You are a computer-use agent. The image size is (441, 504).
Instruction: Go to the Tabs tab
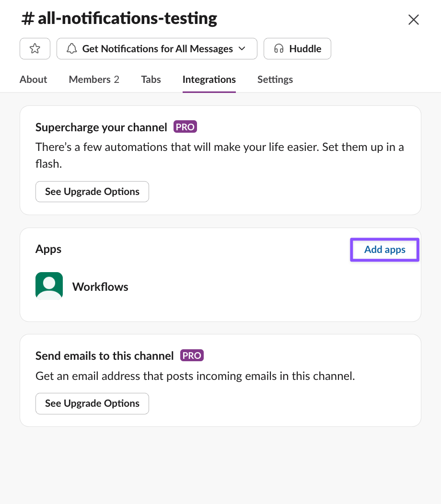pos(151,80)
